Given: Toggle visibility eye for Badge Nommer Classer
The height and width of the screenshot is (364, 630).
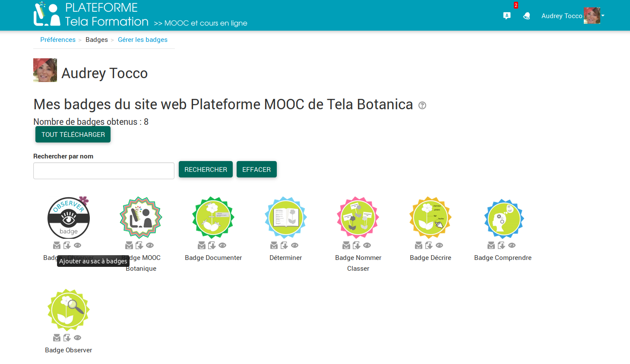Looking at the screenshot, I should (367, 245).
